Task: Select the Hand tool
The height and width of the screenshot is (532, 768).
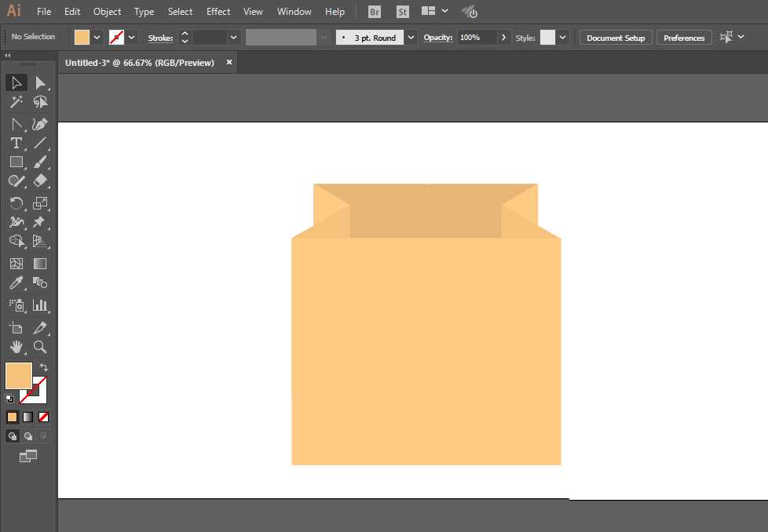Action: click(x=16, y=346)
